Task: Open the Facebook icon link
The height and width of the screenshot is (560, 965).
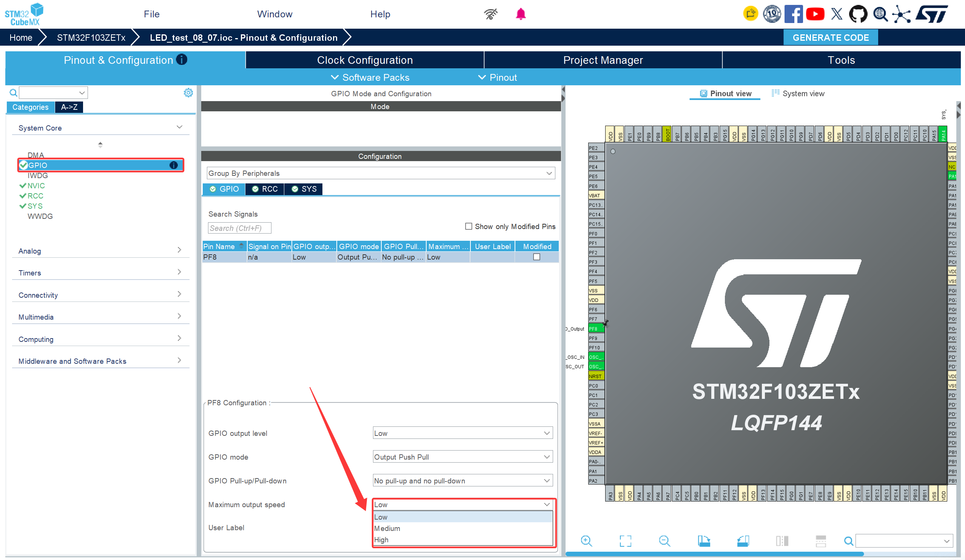Action: pyautogui.click(x=793, y=14)
